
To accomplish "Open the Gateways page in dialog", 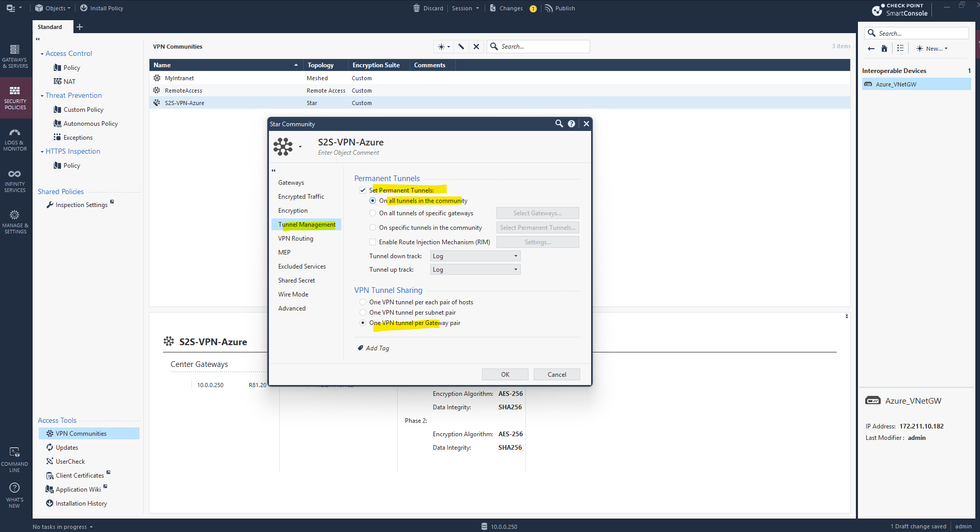I will pos(291,183).
